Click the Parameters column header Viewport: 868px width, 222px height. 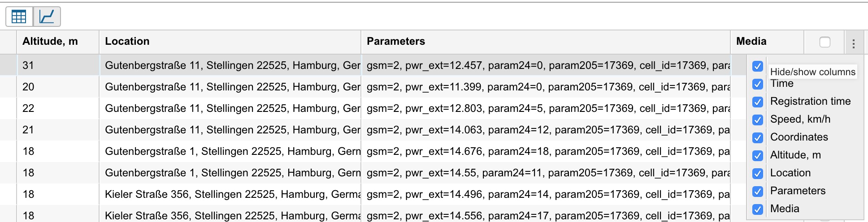pyautogui.click(x=396, y=42)
